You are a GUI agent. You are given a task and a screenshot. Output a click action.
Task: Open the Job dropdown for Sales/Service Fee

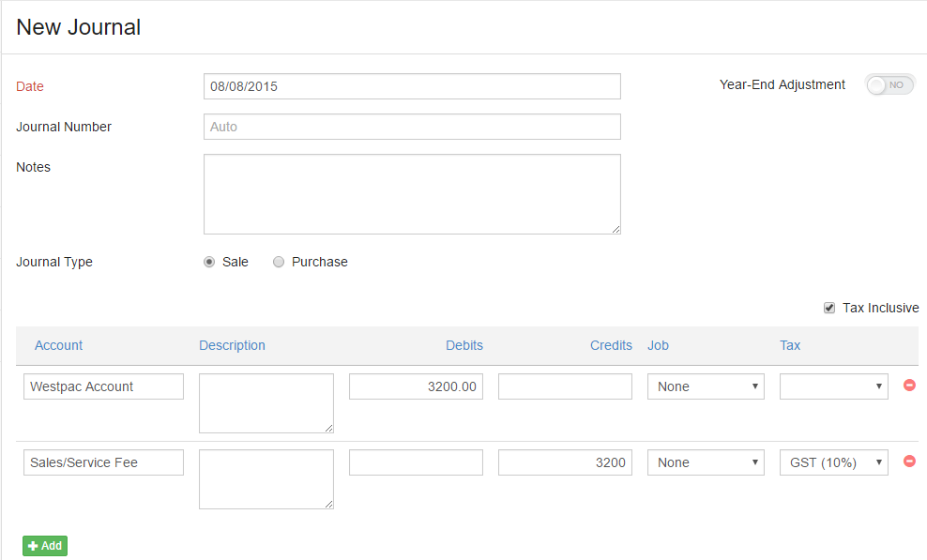tap(706, 462)
